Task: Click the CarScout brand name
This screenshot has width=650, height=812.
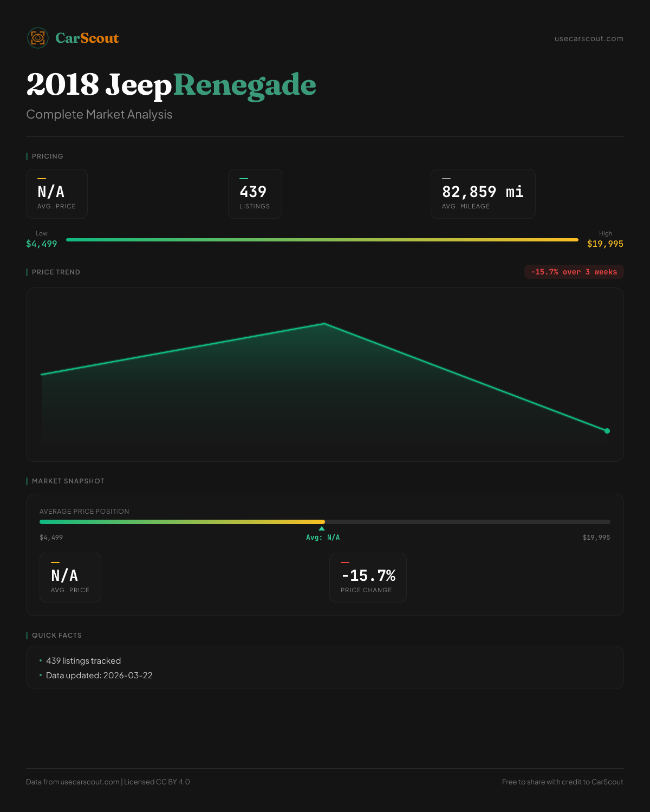Action: 87,38
